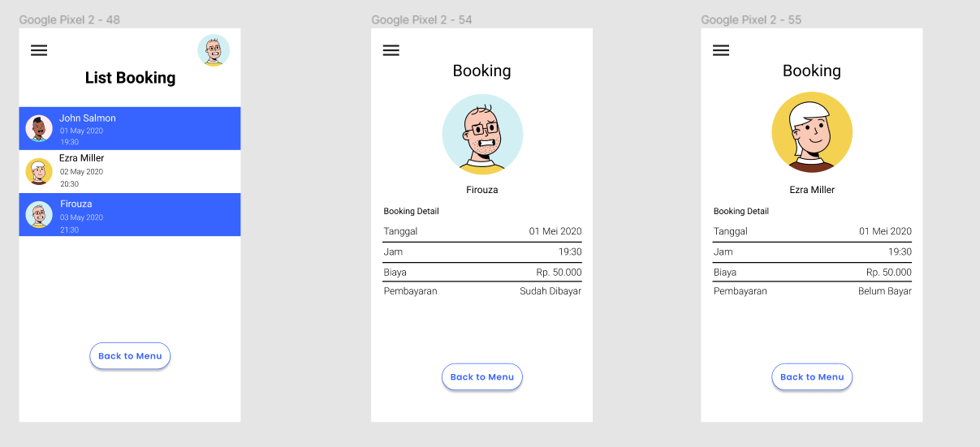This screenshot has height=447, width=980.
Task: Select the Firouza booking row
Action: 130,214
